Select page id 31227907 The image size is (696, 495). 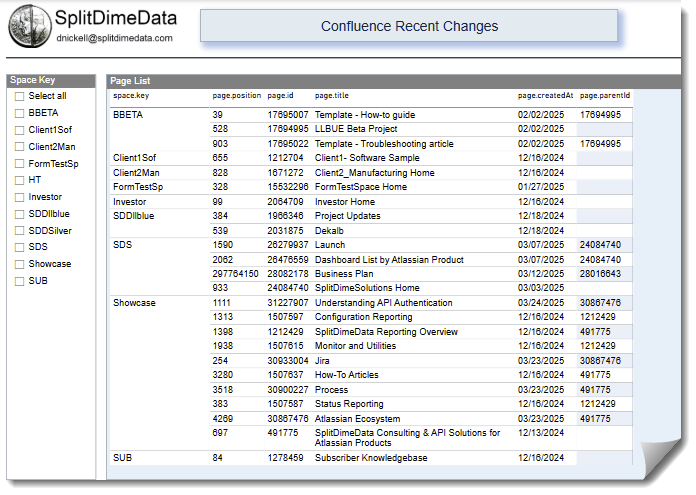pos(288,303)
